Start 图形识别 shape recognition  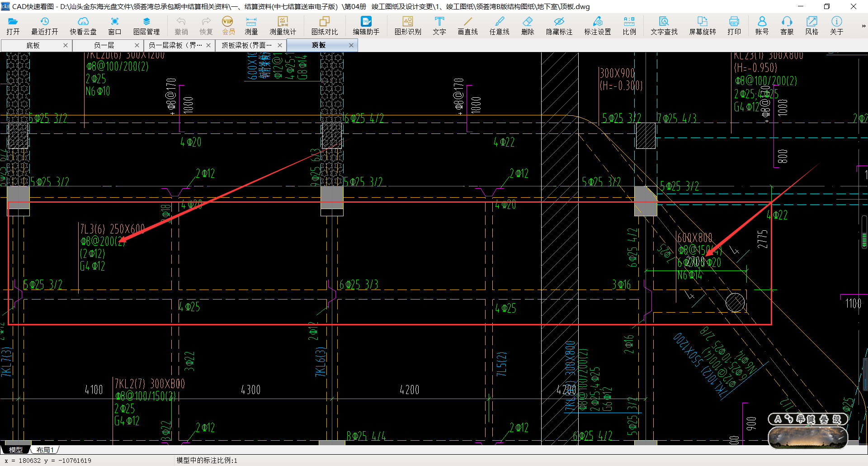click(408, 26)
